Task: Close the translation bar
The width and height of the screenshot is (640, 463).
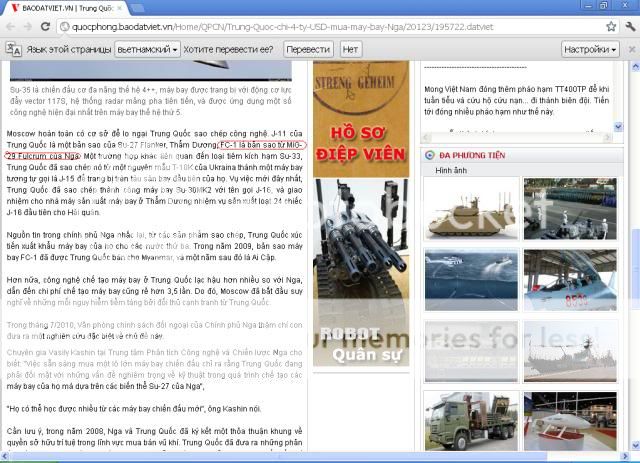Action: pyautogui.click(x=631, y=49)
